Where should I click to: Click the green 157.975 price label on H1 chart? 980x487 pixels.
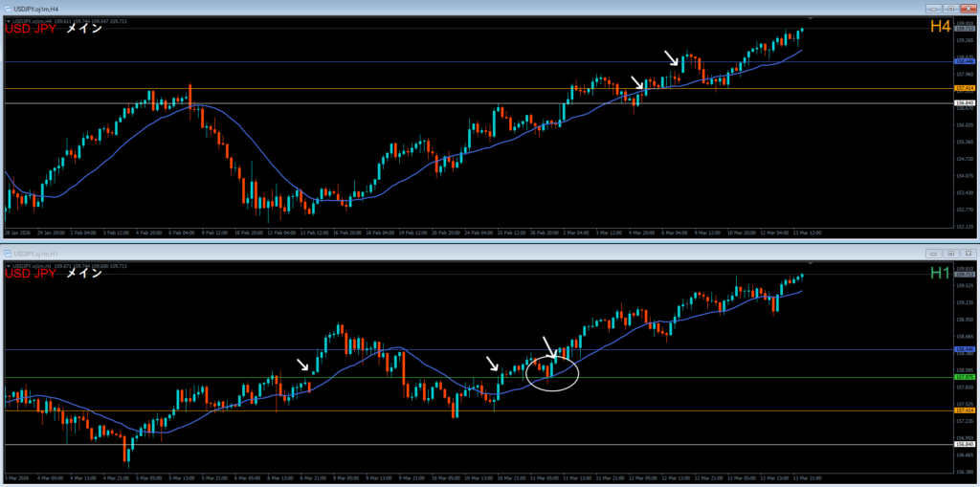(x=965, y=377)
